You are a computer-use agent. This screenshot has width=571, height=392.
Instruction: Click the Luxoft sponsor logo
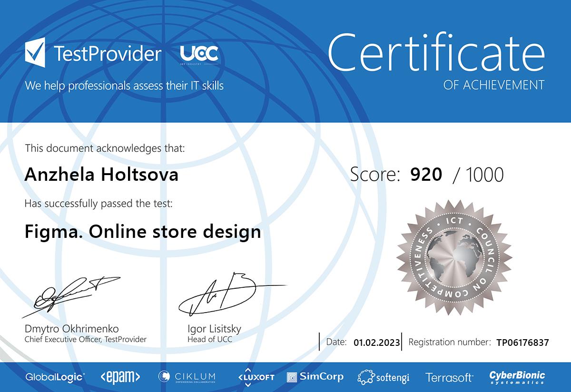coord(256,377)
